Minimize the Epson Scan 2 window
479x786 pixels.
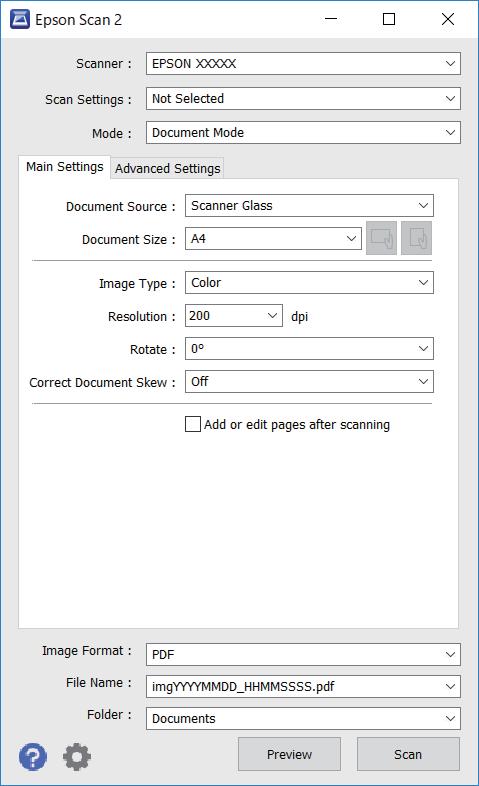pyautogui.click(x=331, y=19)
